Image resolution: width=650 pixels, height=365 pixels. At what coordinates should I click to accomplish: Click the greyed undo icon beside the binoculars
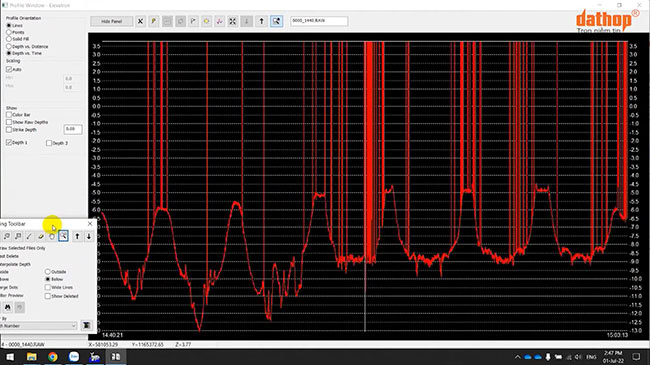coord(19,307)
